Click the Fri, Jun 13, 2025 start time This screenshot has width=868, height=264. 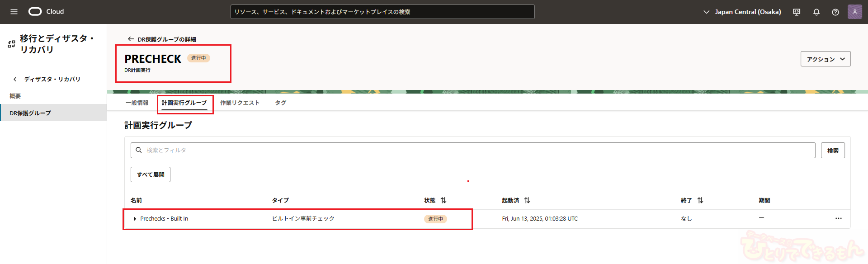pos(540,219)
